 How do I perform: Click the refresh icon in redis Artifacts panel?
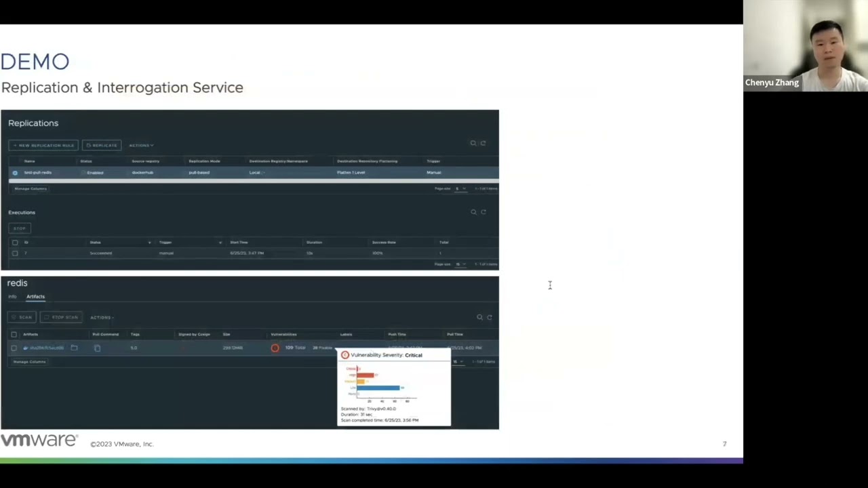point(489,317)
